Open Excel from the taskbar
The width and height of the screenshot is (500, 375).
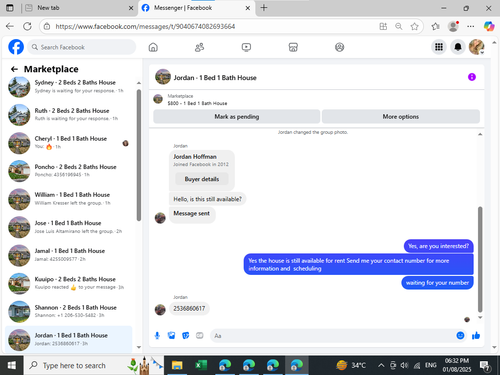coord(201,365)
